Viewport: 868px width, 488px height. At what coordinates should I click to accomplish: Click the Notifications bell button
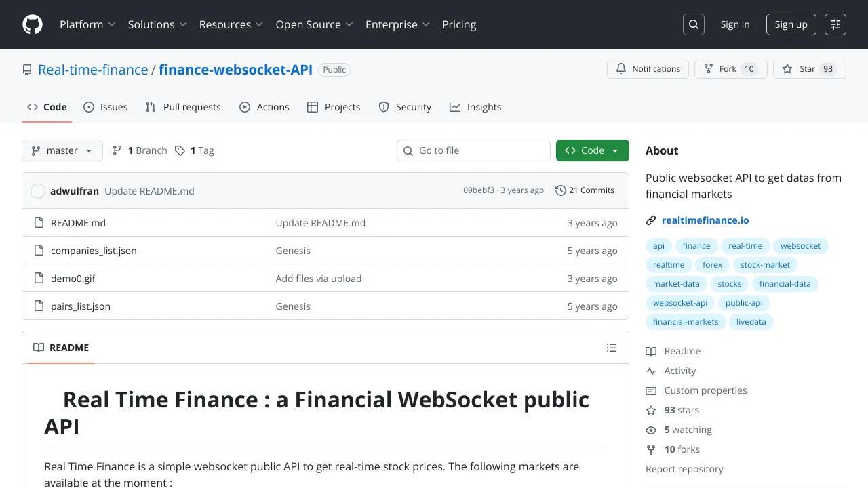click(x=648, y=69)
